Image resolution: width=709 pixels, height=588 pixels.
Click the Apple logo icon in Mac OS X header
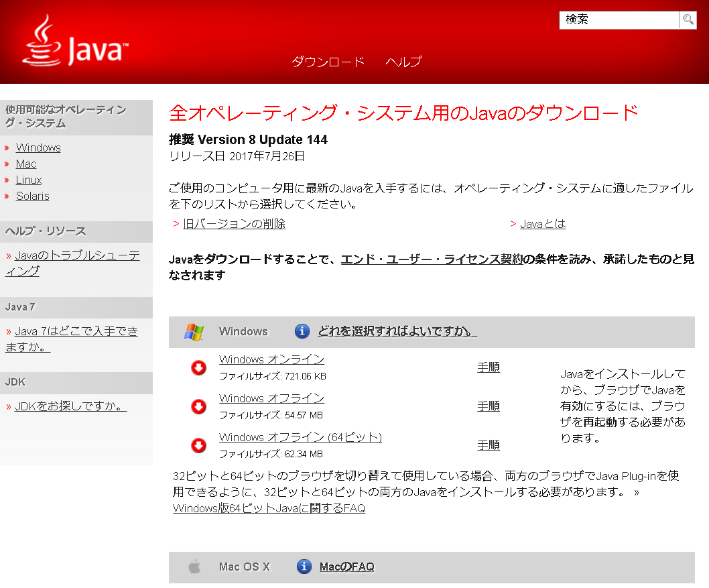[x=194, y=567]
